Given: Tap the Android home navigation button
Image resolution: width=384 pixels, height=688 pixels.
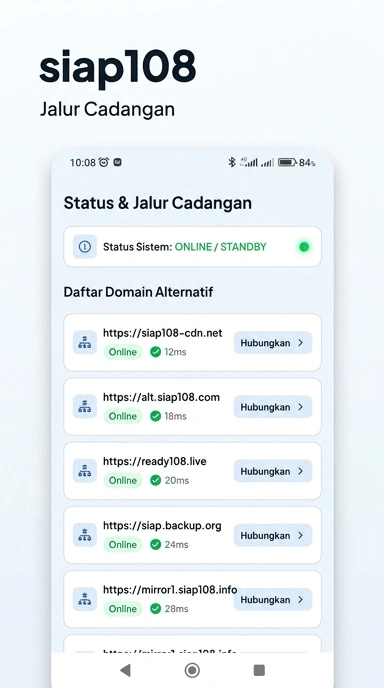Looking at the screenshot, I should coord(192,670).
